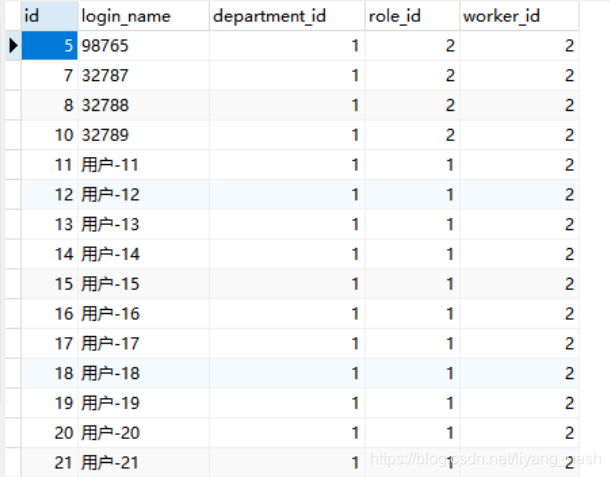Select department_id cell in row 用户-20
The width and height of the screenshot is (610, 477).
287,433
